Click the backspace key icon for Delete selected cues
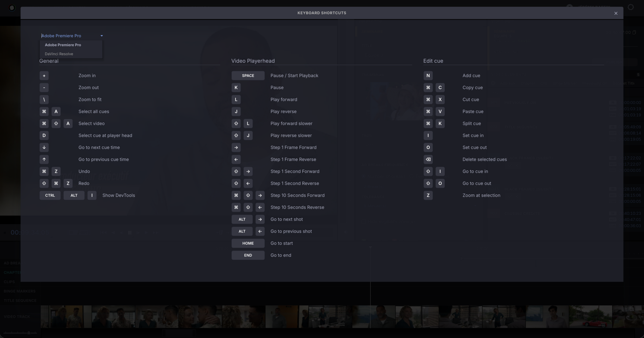The width and height of the screenshot is (644, 338). 428,159
